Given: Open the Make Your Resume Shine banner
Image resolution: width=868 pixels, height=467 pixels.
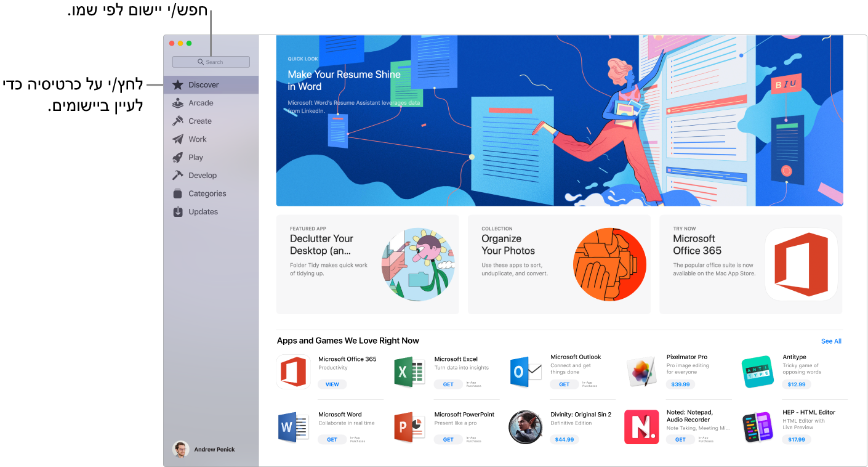Looking at the screenshot, I should [x=560, y=120].
